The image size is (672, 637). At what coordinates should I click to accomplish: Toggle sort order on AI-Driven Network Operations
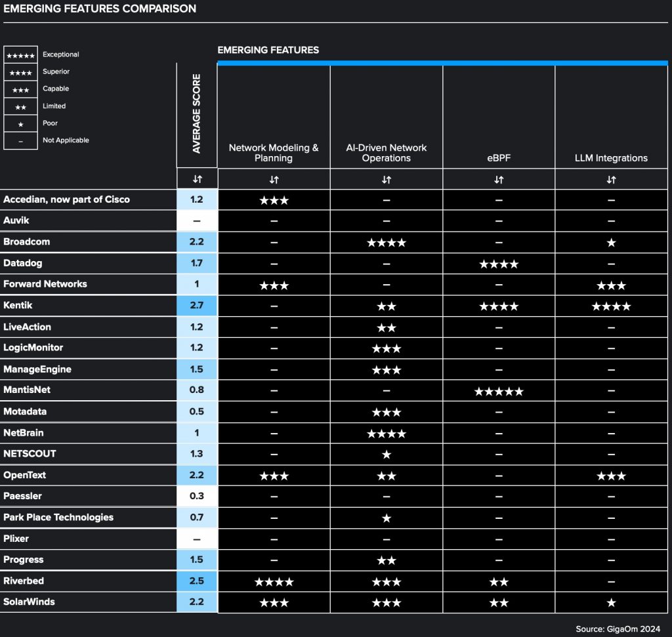(x=387, y=178)
